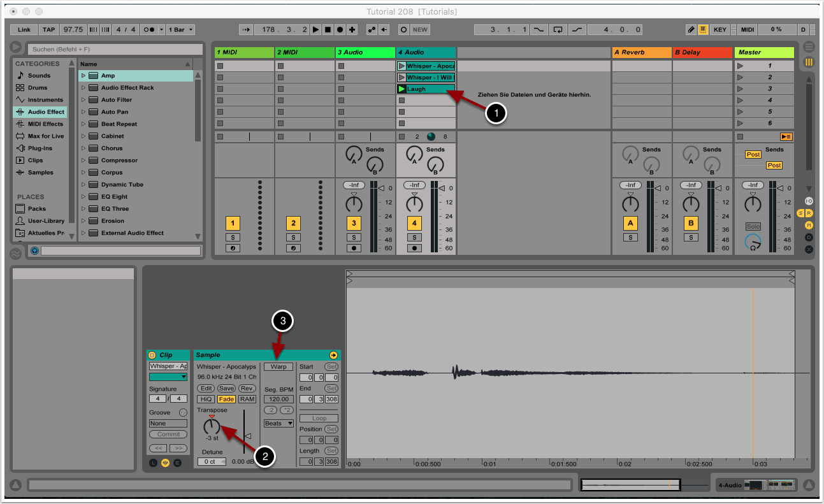Launch the Laugh clip play triangle
This screenshot has width=824, height=504.
pyautogui.click(x=401, y=89)
